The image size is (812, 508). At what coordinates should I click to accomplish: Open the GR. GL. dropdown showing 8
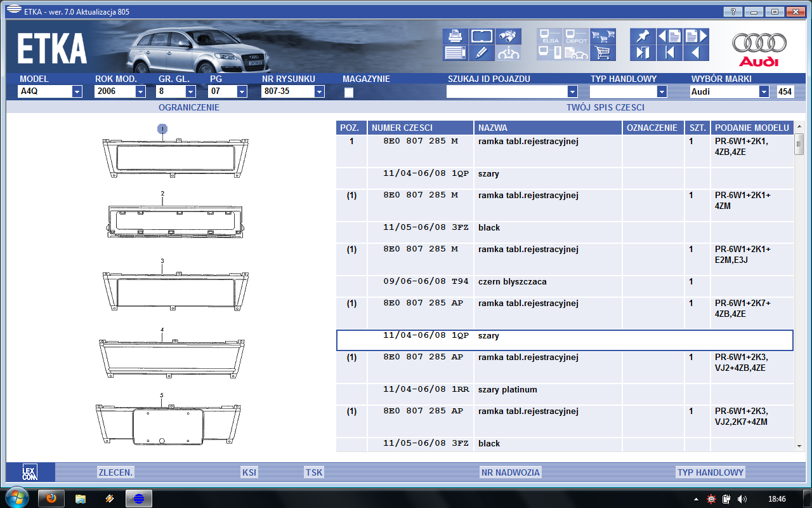pyautogui.click(x=191, y=91)
